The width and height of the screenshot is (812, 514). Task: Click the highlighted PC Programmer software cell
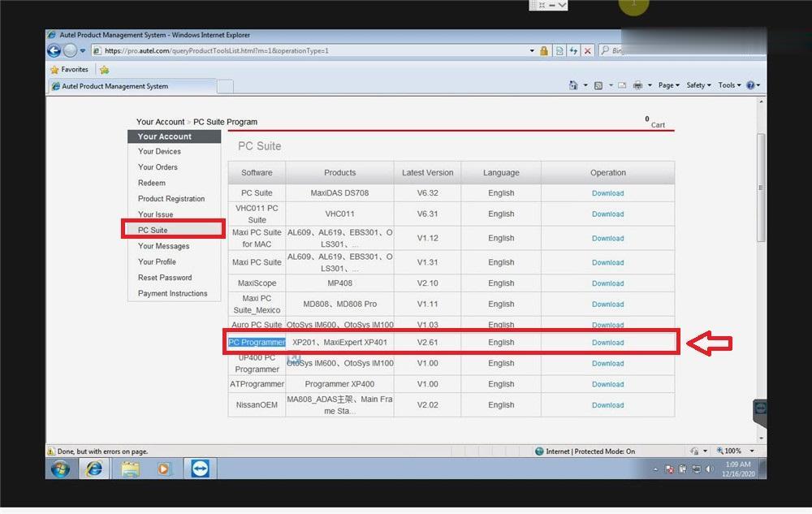tap(257, 342)
